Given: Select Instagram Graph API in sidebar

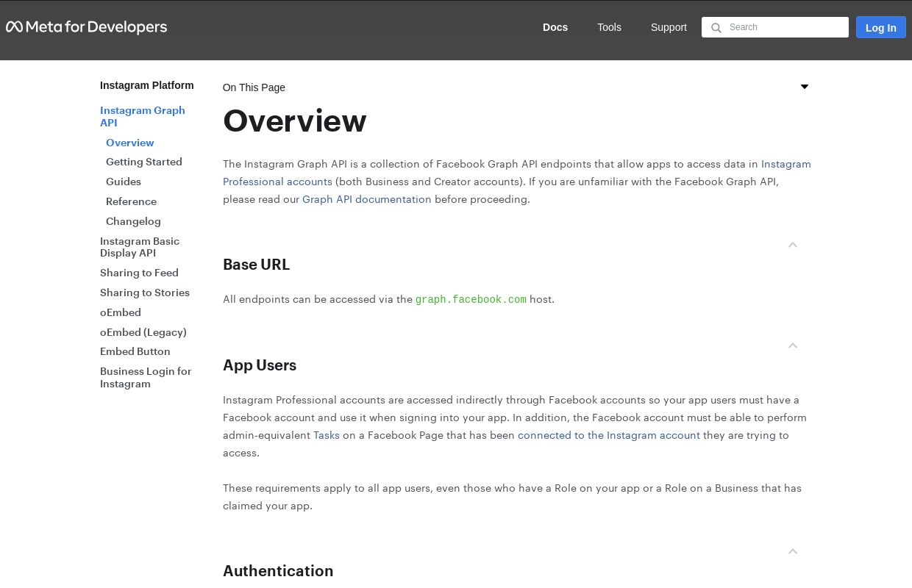Looking at the screenshot, I should click(143, 116).
